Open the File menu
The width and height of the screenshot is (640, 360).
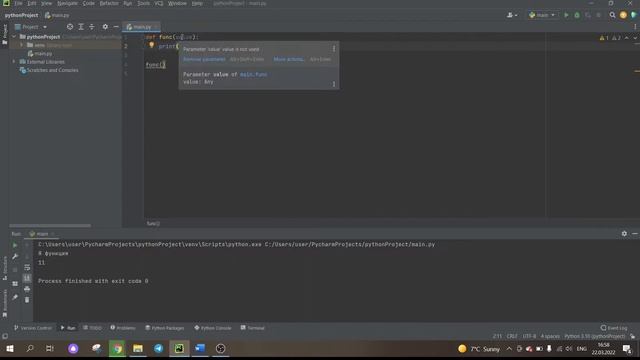pos(18,3)
